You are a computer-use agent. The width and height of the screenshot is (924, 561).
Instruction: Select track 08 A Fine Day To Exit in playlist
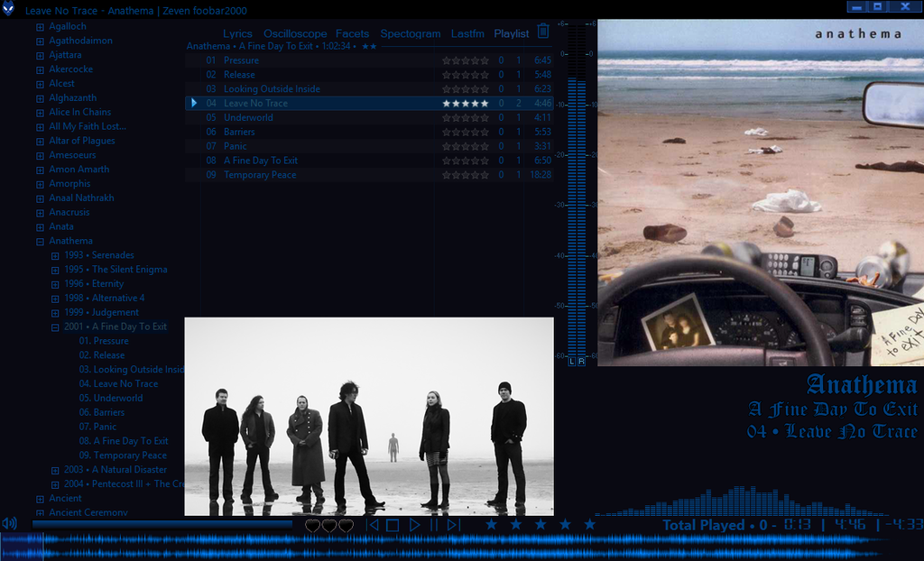(369, 161)
